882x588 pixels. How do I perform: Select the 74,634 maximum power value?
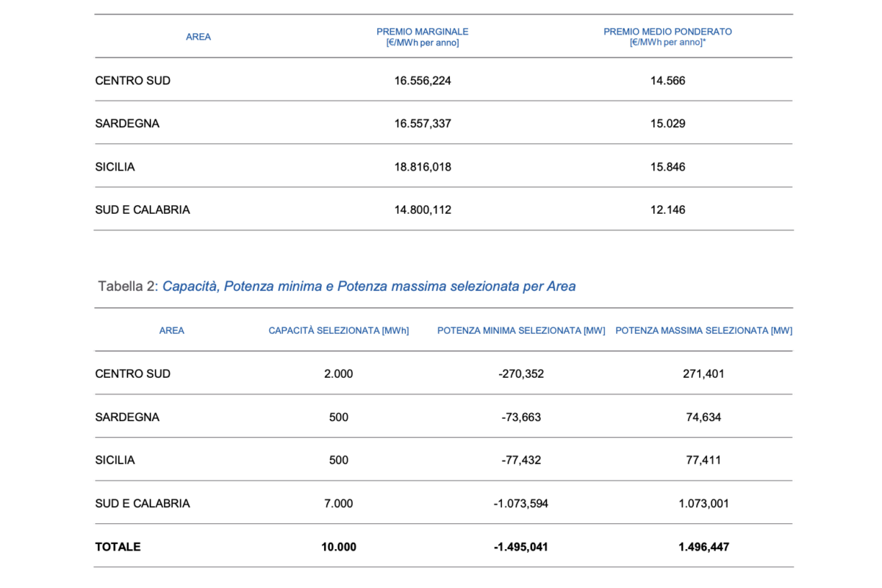click(703, 417)
